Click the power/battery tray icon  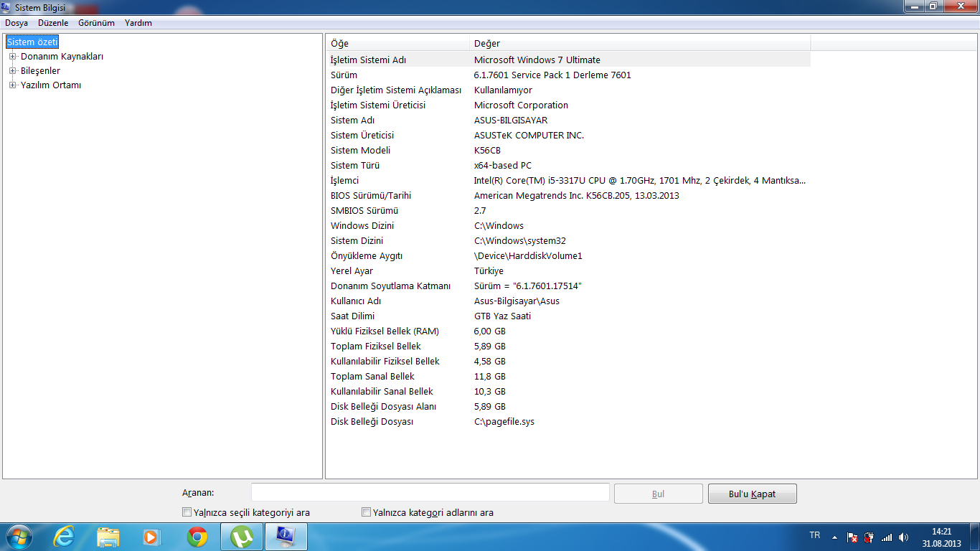pyautogui.click(x=870, y=537)
